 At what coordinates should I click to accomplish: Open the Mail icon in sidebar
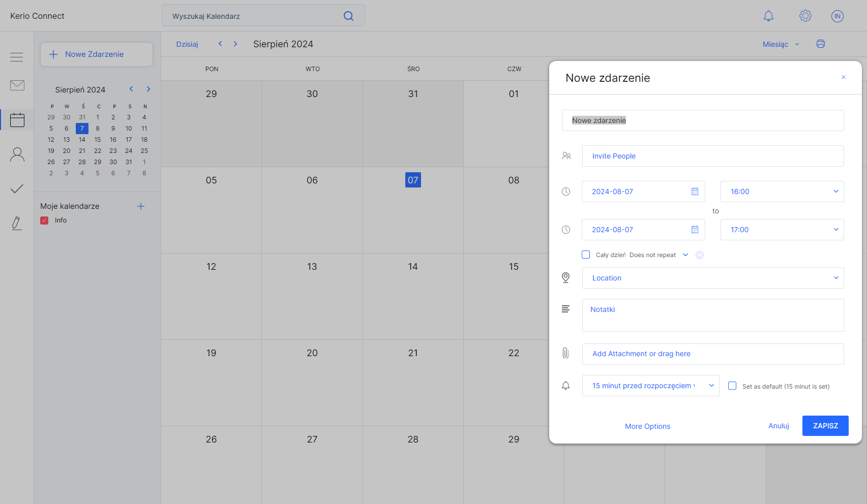click(17, 85)
